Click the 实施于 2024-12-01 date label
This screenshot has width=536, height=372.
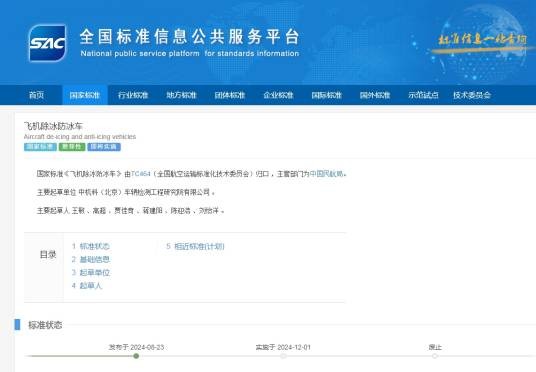pos(283,347)
